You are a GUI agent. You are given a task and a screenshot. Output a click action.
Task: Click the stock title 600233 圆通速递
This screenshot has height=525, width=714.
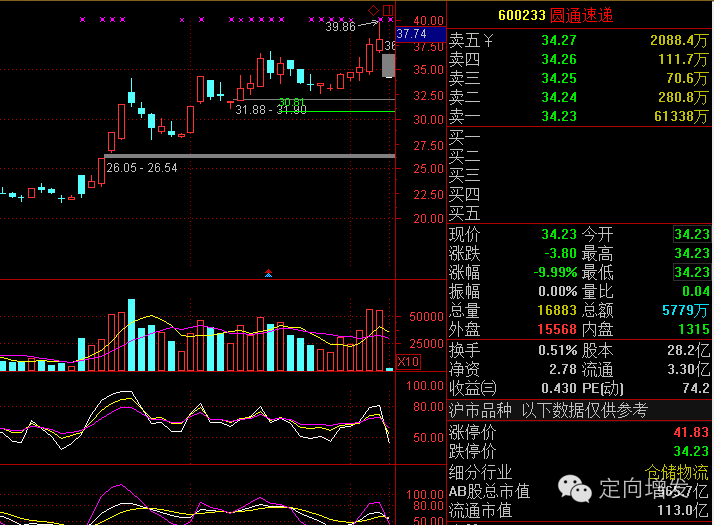coord(556,15)
